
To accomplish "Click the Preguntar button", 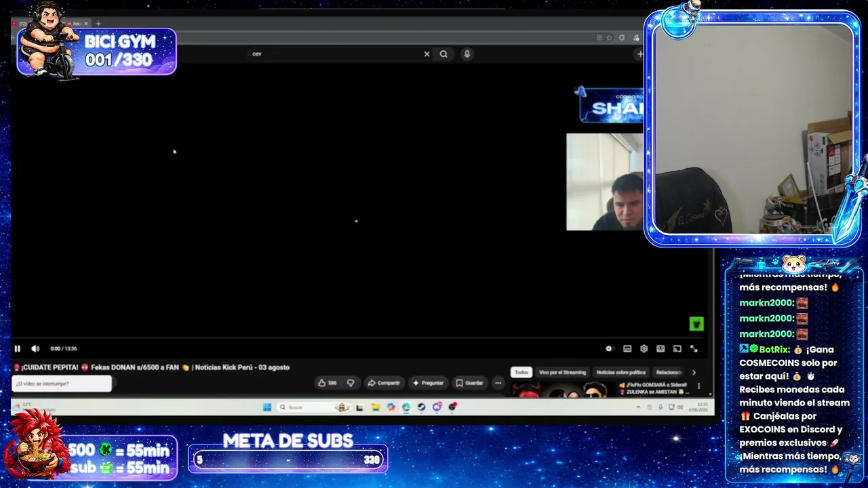I will (428, 383).
